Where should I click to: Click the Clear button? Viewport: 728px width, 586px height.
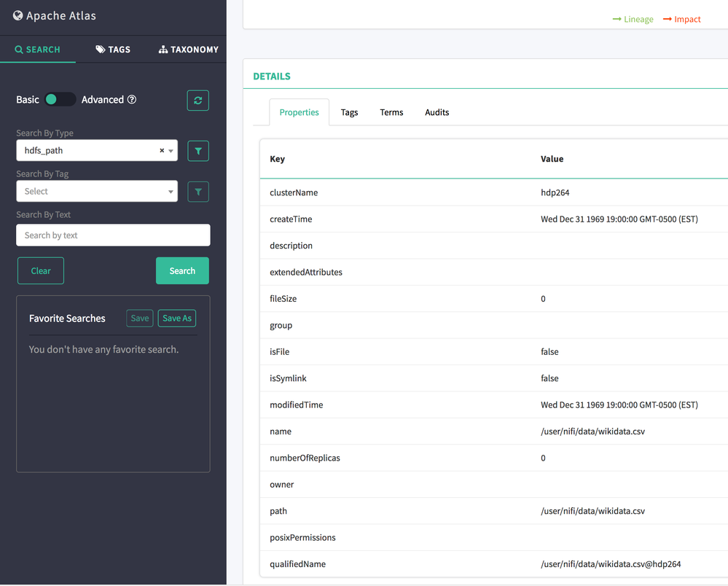(x=41, y=270)
